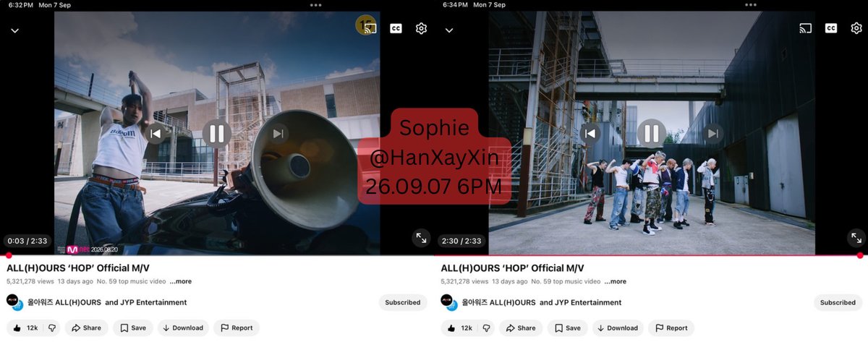The width and height of the screenshot is (868, 355).
Task: Enter fullscreen on left video
Action: pyautogui.click(x=420, y=237)
